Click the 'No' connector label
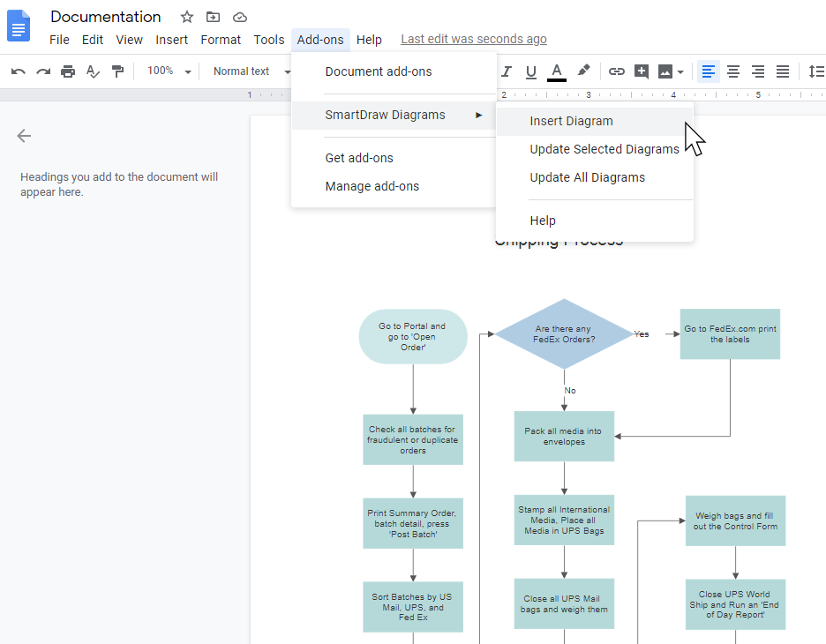Screen dimensions: 826x644 coord(570,390)
